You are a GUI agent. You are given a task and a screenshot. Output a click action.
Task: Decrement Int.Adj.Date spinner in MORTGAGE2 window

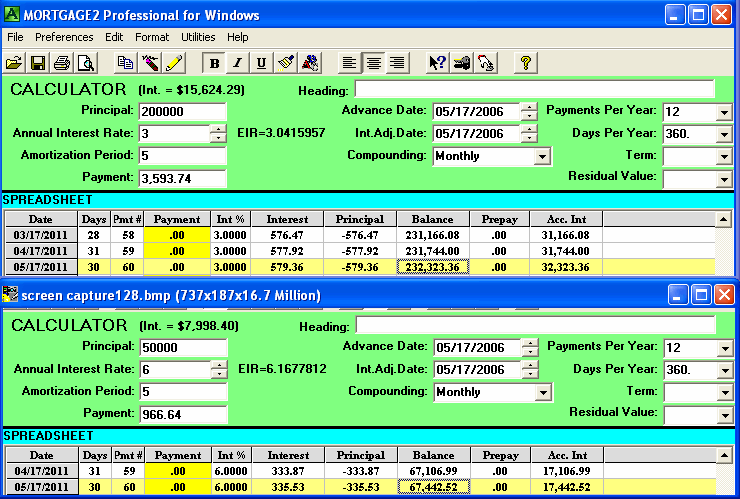coord(529,138)
